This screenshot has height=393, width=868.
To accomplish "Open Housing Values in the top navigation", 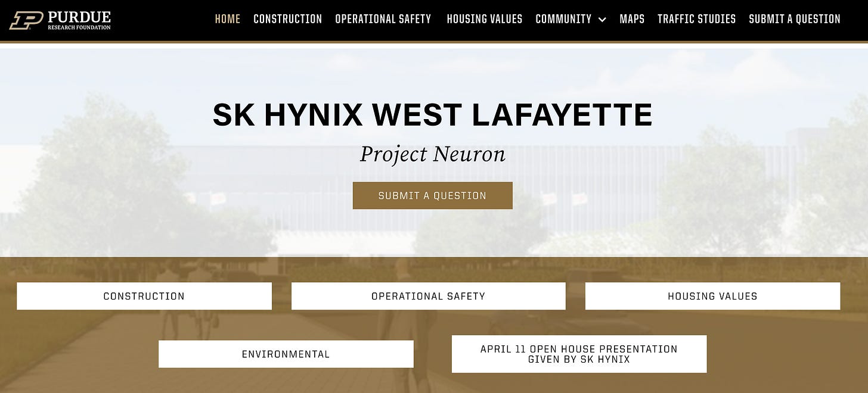I will pyautogui.click(x=485, y=19).
